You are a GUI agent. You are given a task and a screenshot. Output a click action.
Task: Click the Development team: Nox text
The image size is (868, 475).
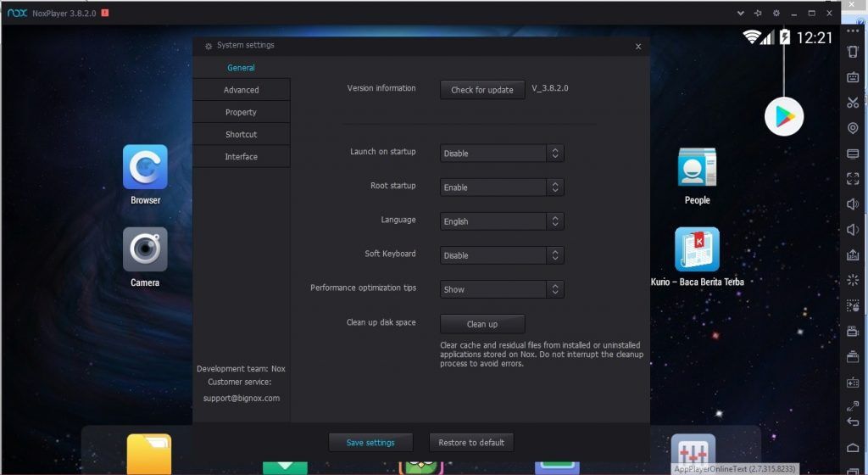tap(241, 368)
